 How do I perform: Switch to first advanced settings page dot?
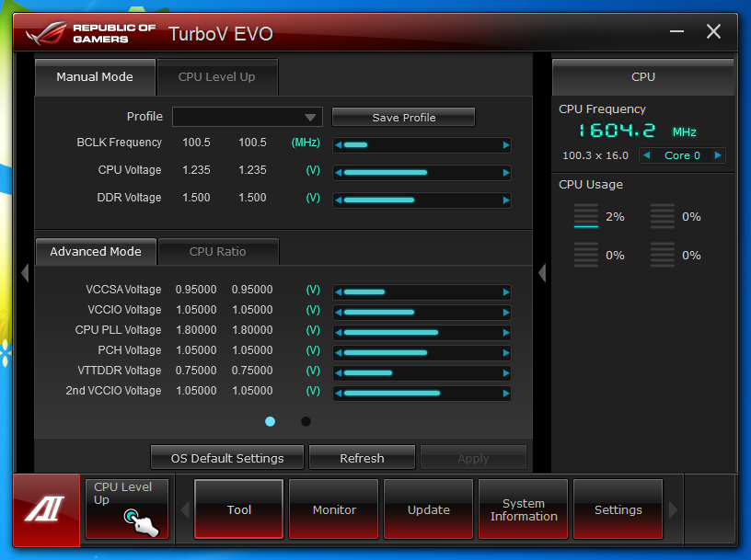tap(271, 421)
